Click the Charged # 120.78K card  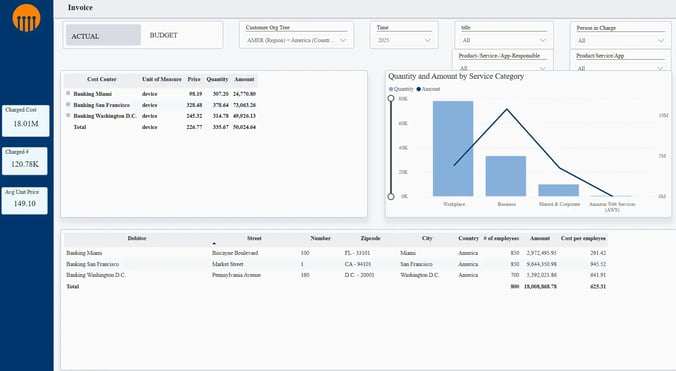25,161
